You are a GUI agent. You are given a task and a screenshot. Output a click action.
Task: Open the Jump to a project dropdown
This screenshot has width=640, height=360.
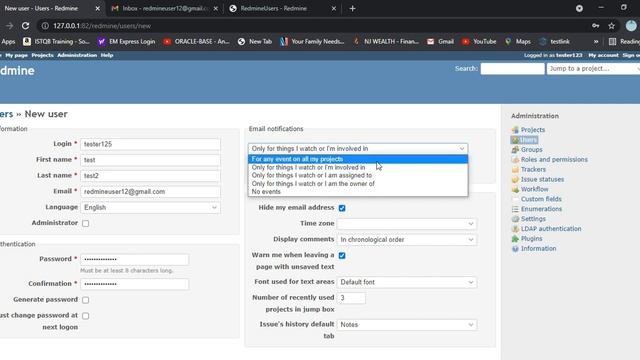[593, 69]
